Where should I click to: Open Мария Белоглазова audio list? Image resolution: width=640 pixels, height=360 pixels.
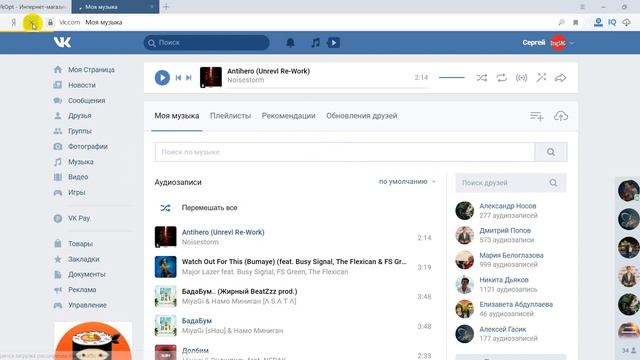tap(511, 255)
